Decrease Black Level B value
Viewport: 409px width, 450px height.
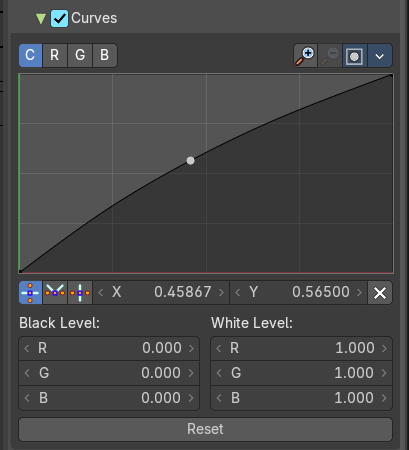tap(27, 398)
